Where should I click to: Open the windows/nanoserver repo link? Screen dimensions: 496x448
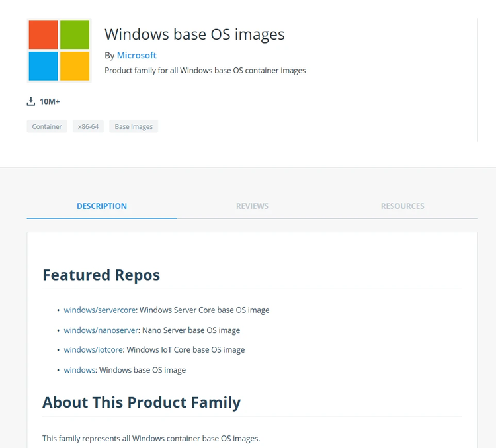[x=101, y=330]
